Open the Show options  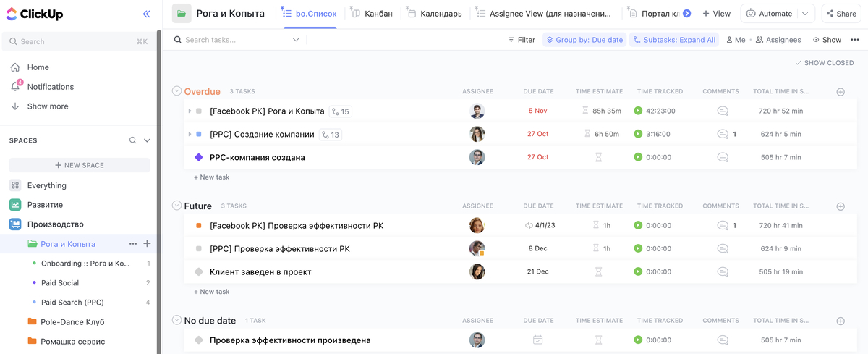click(827, 40)
